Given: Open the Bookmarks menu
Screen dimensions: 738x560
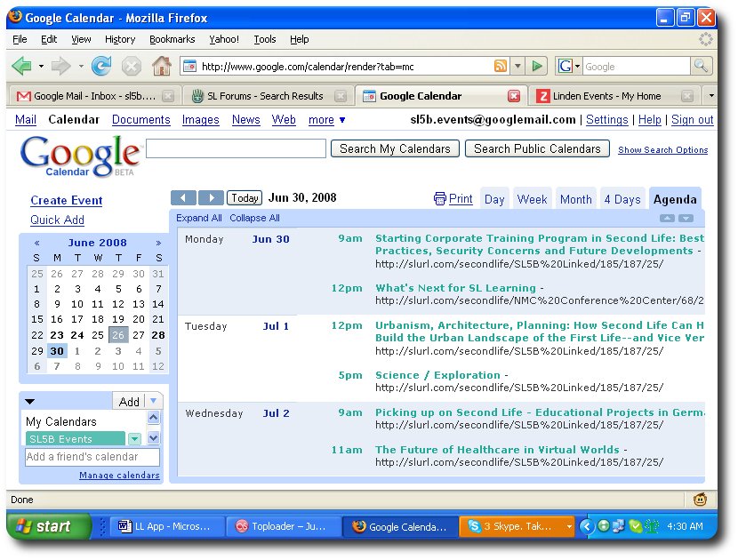Looking at the screenshot, I should coord(172,39).
